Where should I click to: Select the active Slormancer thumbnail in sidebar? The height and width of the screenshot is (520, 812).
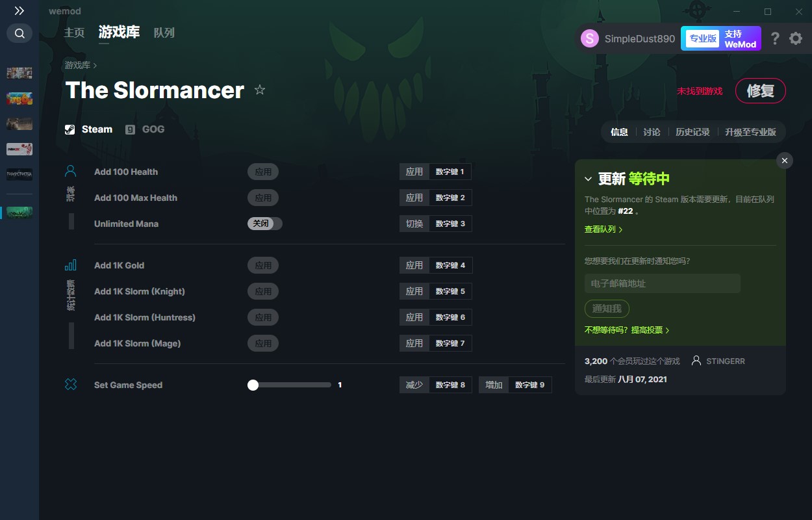pyautogui.click(x=19, y=213)
